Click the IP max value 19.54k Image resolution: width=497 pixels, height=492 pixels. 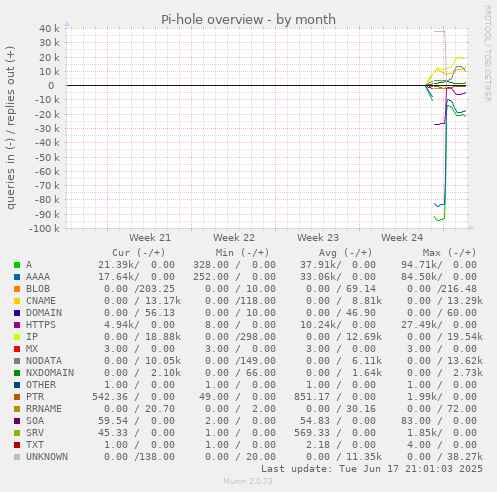click(x=465, y=337)
